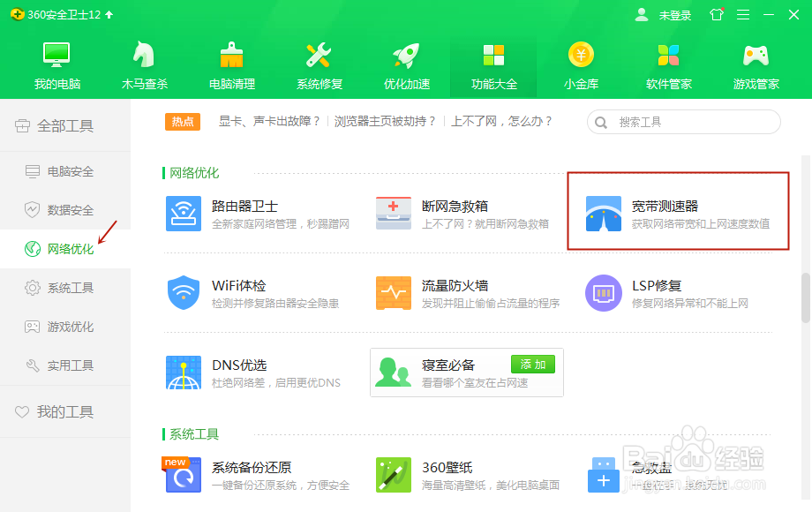Select 网络优化 sidebar category
The width and height of the screenshot is (812, 512).
[x=65, y=249]
